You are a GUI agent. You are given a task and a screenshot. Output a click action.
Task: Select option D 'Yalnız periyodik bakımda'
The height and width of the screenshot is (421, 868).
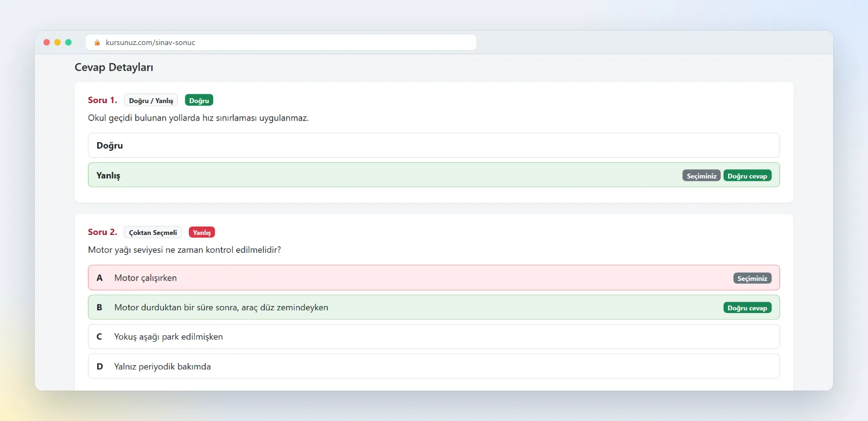[x=434, y=366]
